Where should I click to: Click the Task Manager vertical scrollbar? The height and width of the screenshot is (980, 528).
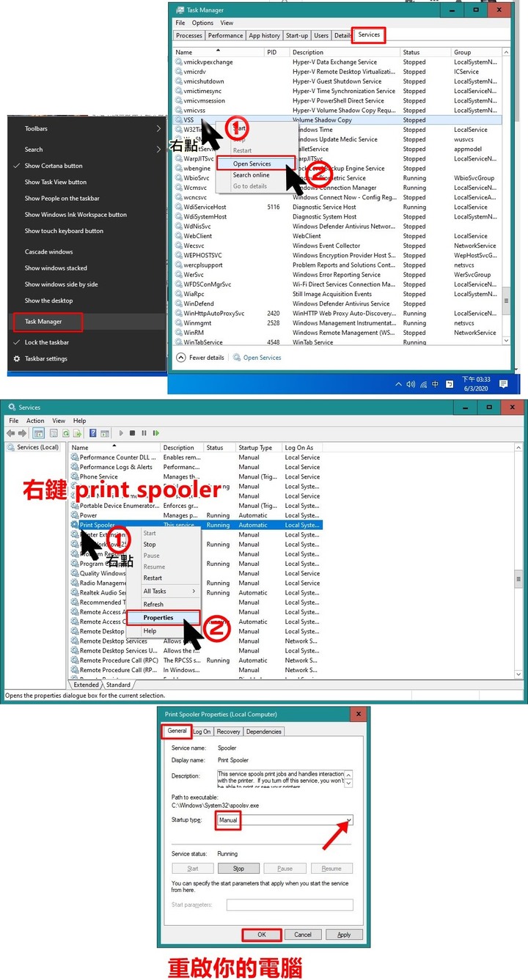click(505, 198)
